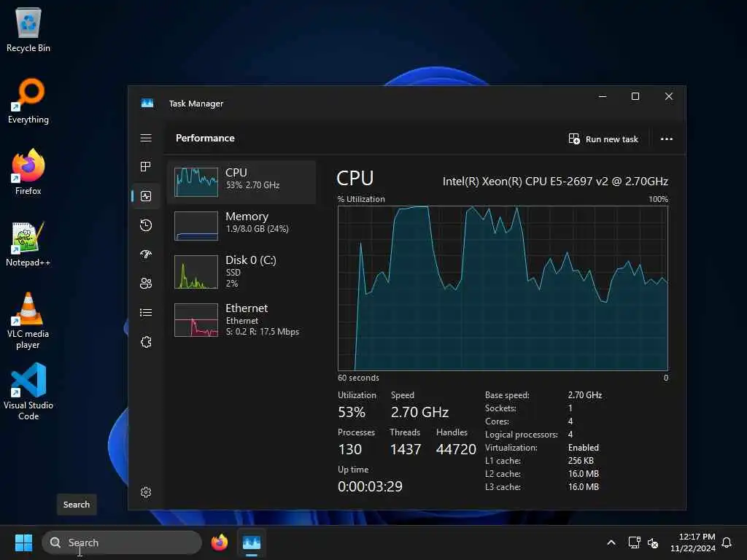Select the Performance page icon in sidebar
The width and height of the screenshot is (747, 560).
(146, 195)
